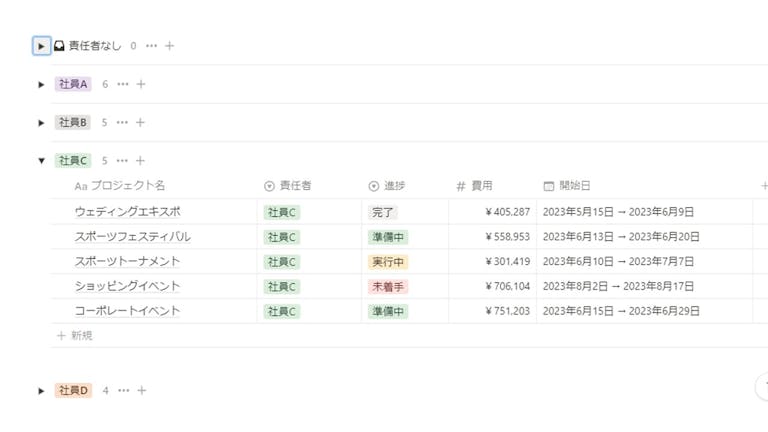Viewport: 768px width, 432px height.
Task: Click item count 6 beside 社員A
Action: [x=105, y=84]
